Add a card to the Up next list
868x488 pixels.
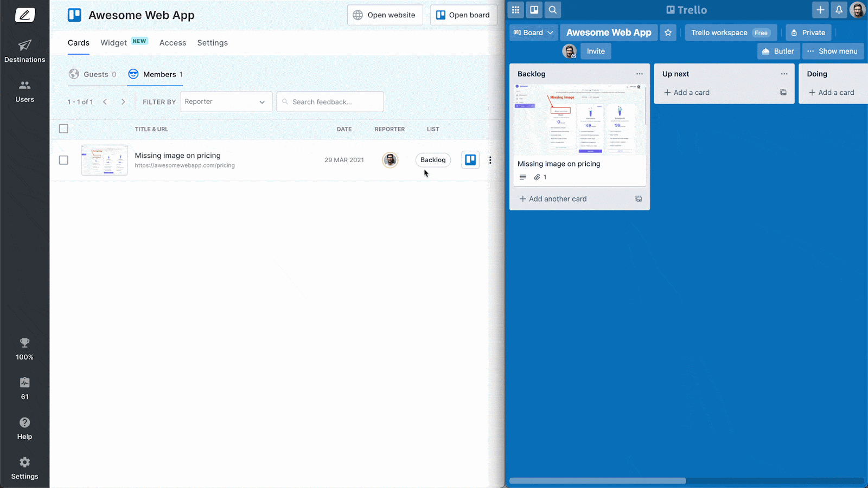click(687, 93)
